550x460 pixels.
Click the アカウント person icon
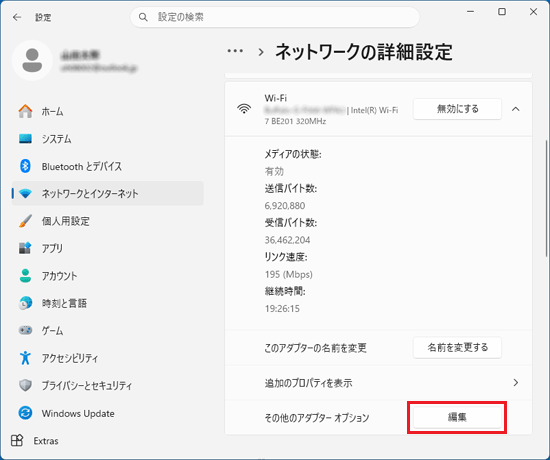25,276
